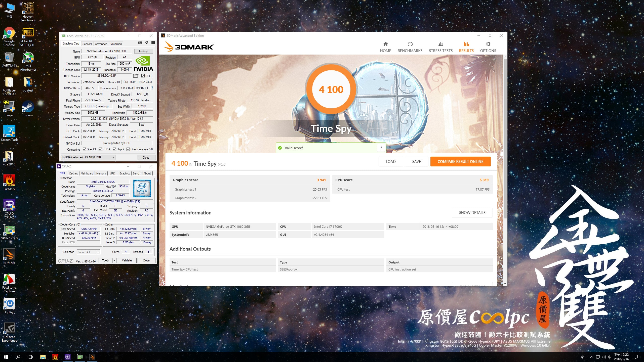The image size is (644, 362).
Task: Open FastStone Capture desktop icon
Action: point(9,283)
